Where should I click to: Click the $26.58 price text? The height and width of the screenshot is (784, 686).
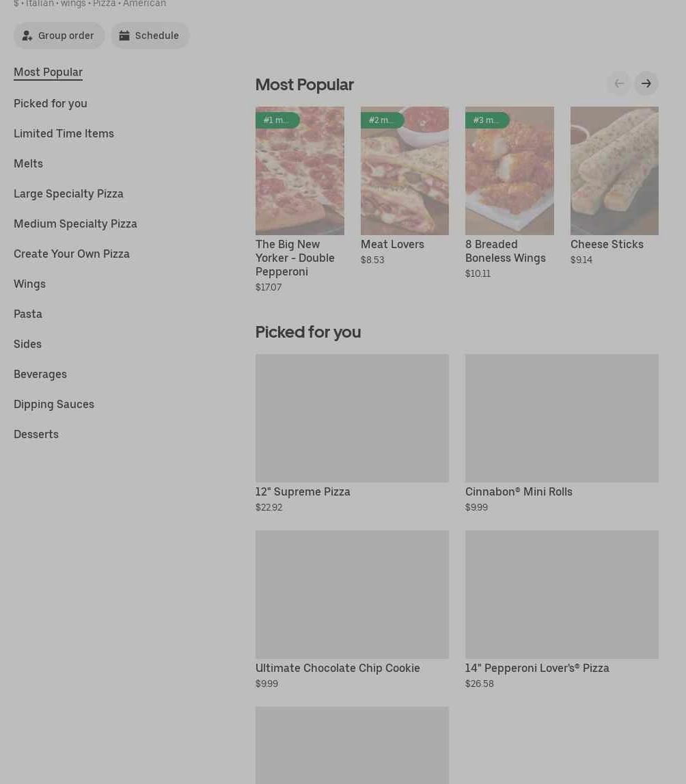[x=479, y=684]
